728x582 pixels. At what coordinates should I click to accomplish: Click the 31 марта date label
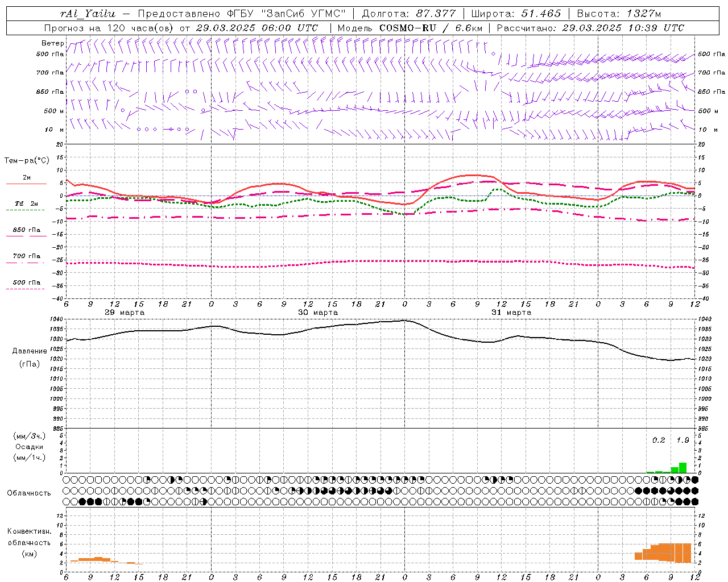click(x=511, y=313)
